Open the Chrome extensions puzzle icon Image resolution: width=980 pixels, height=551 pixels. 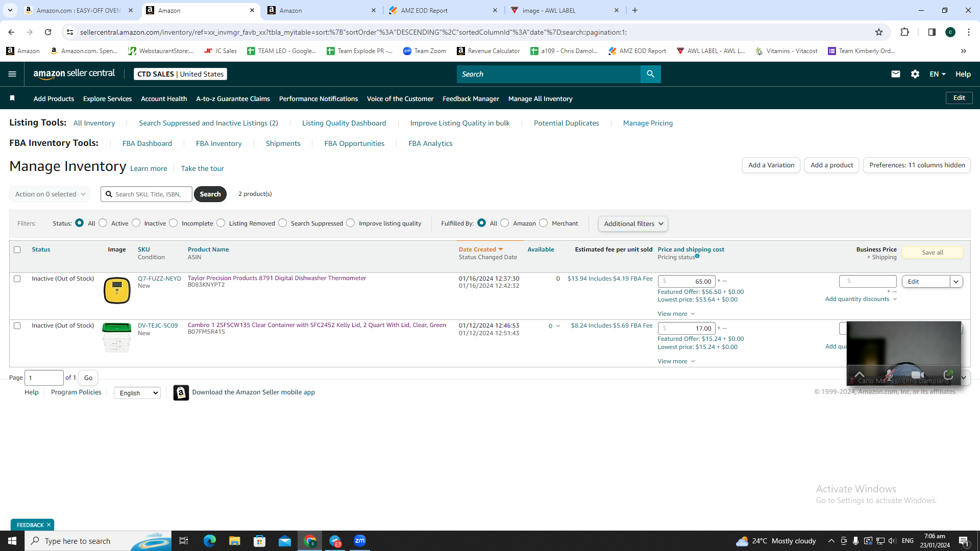tap(904, 32)
